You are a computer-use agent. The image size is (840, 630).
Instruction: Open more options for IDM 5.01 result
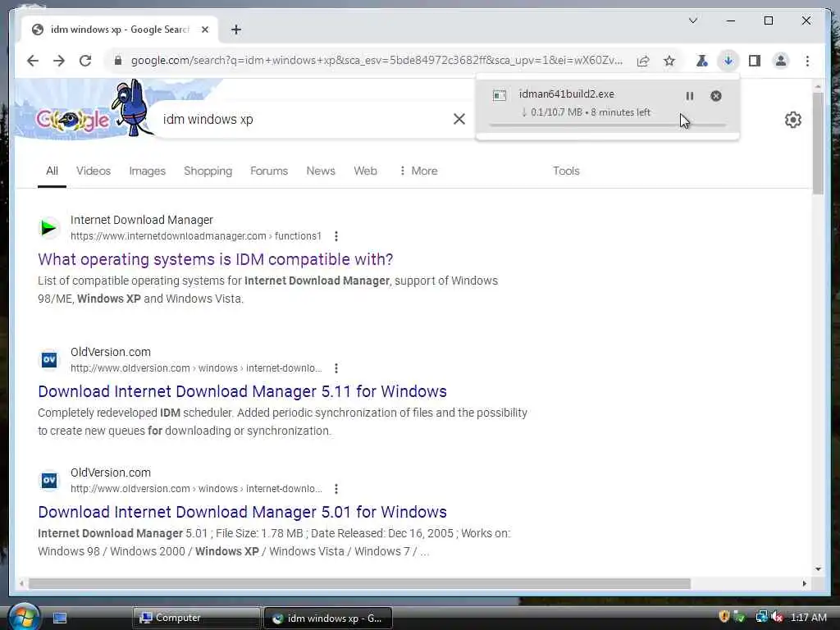(336, 489)
